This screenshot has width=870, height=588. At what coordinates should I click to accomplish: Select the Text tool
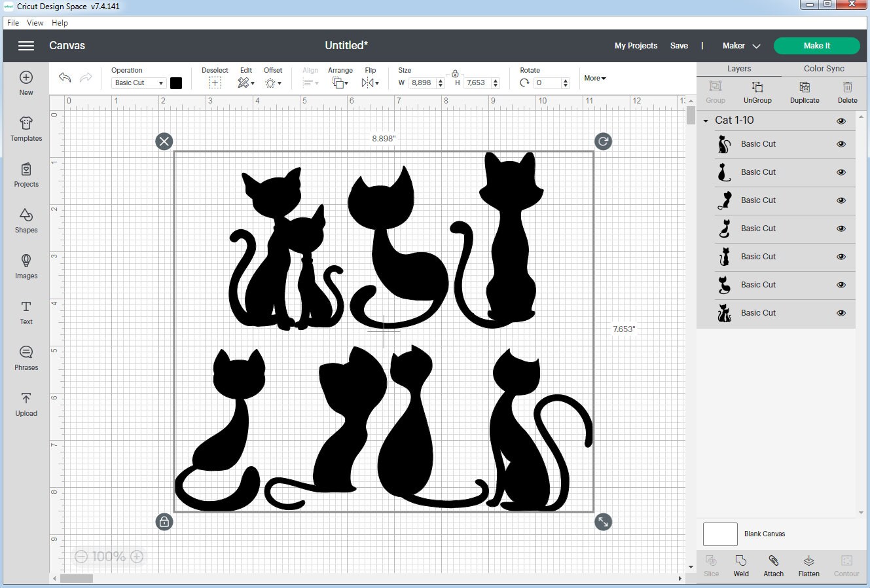pyautogui.click(x=26, y=312)
